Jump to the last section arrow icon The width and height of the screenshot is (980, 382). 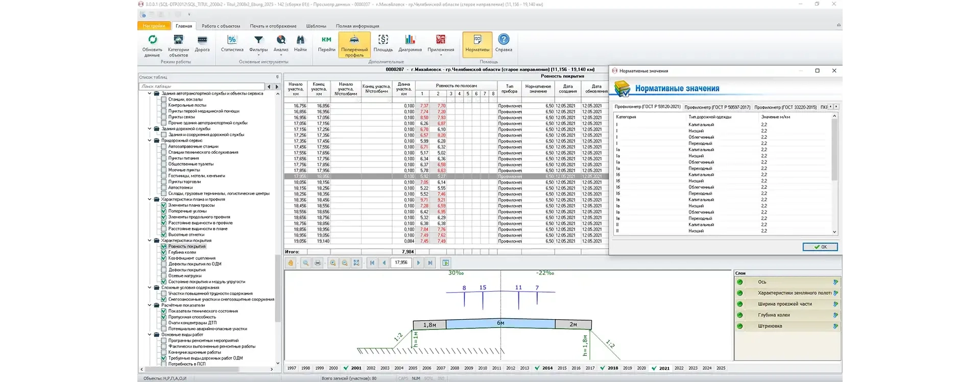click(430, 263)
